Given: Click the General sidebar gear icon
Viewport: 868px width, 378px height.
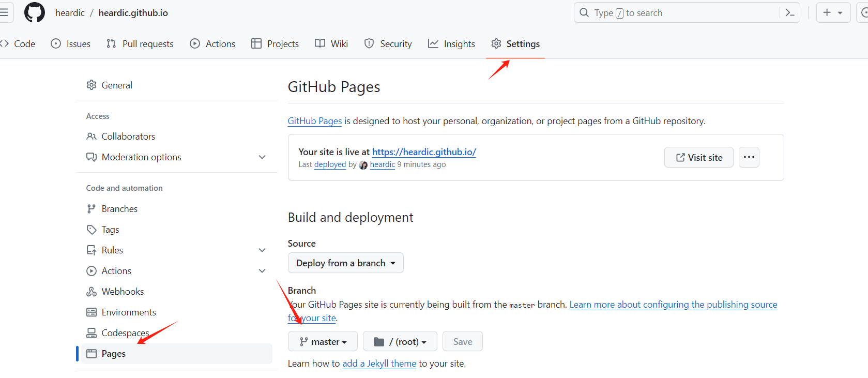Looking at the screenshot, I should [92, 85].
